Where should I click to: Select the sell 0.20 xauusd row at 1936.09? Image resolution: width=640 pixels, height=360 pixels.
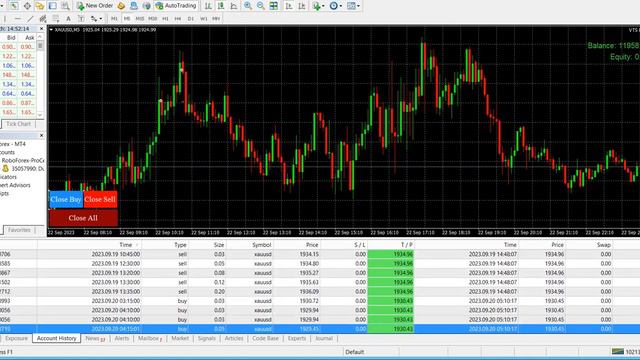(320, 291)
